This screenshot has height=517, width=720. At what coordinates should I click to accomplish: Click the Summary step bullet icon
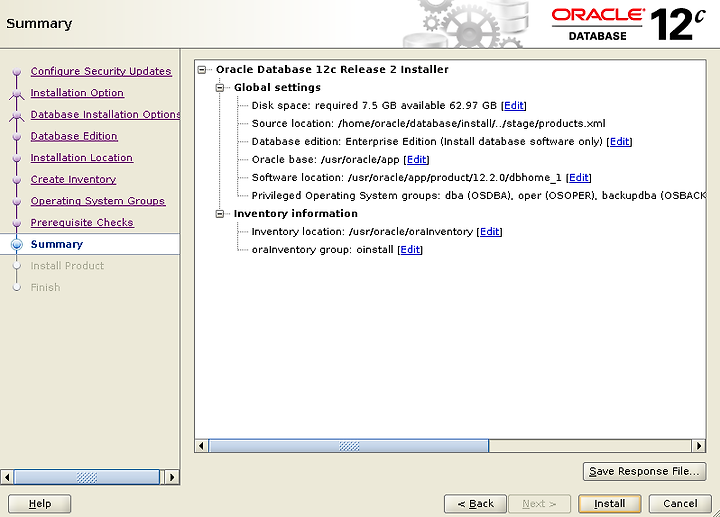click(17, 244)
